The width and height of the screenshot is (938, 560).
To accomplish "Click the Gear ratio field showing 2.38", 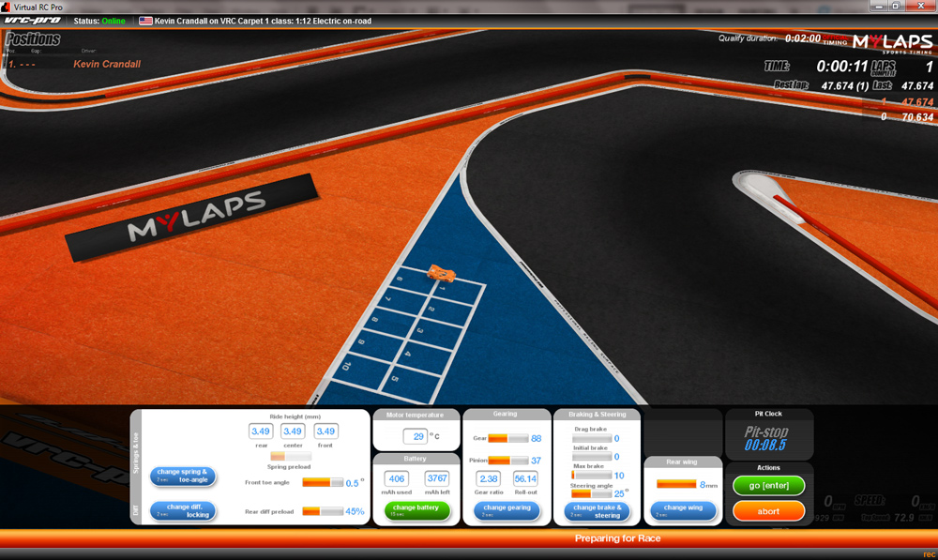I will (489, 478).
